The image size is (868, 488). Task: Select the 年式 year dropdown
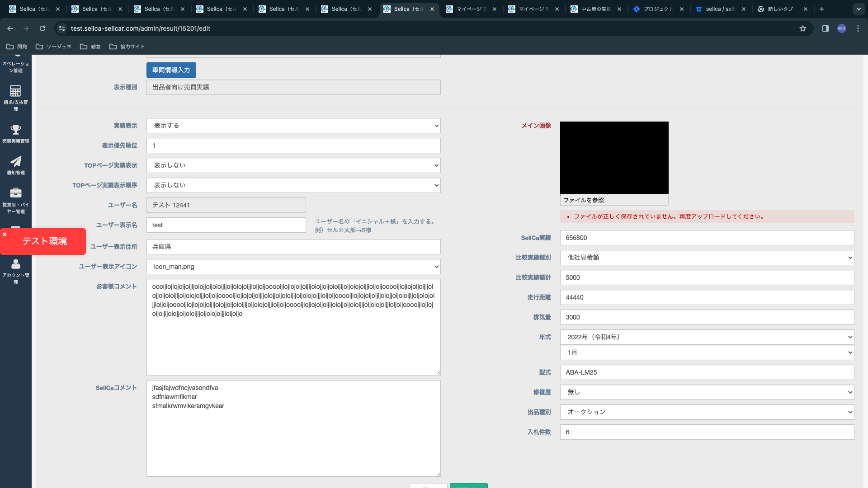[x=707, y=337]
